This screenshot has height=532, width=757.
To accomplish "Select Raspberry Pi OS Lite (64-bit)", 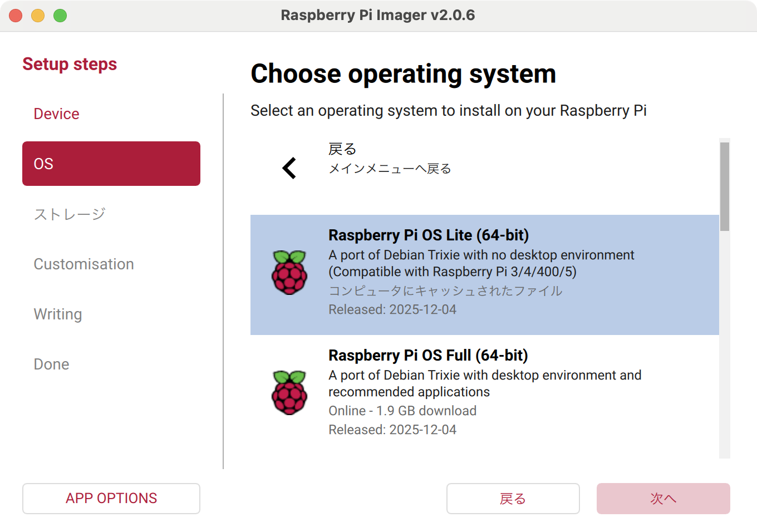I will (x=484, y=275).
